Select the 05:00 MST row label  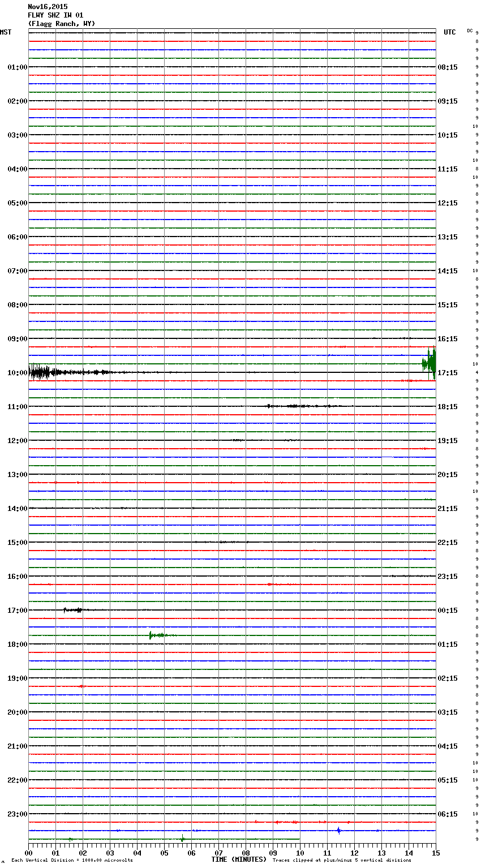pyautogui.click(x=17, y=203)
